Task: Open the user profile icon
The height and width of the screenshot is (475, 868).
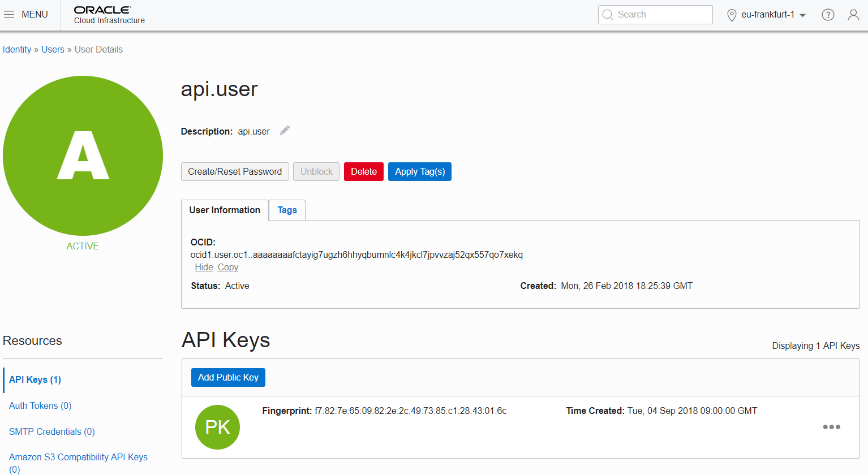Action: pos(853,15)
